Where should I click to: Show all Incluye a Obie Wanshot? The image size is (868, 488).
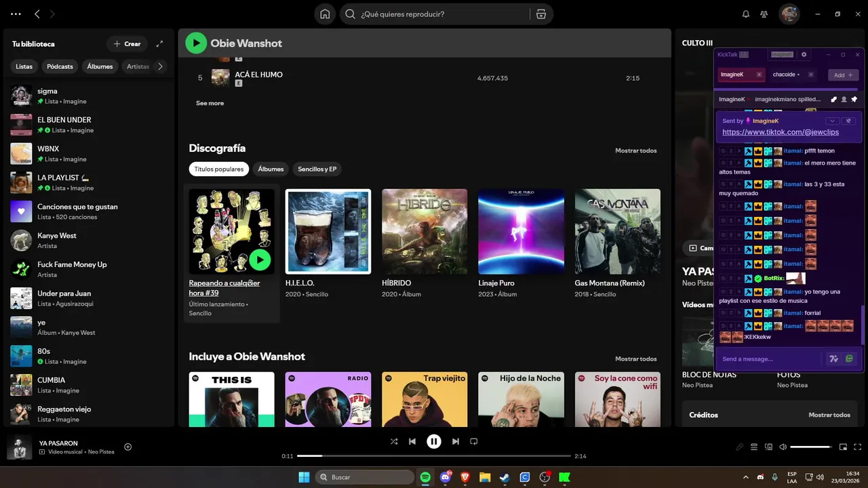635,359
